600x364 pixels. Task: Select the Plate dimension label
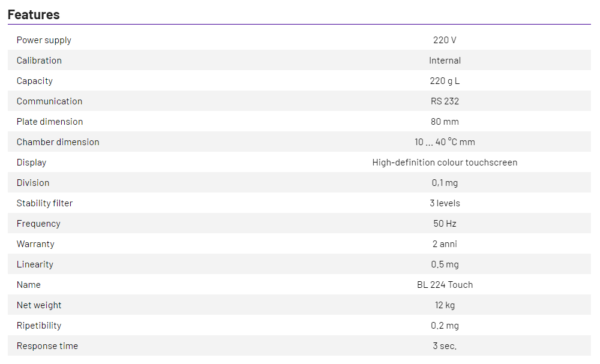tap(50, 122)
